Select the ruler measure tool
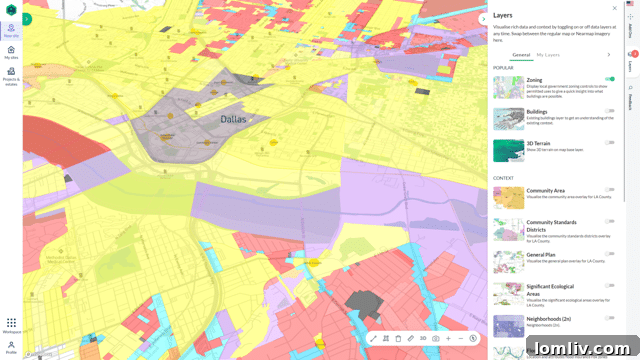The width and height of the screenshot is (640, 360). (x=411, y=338)
